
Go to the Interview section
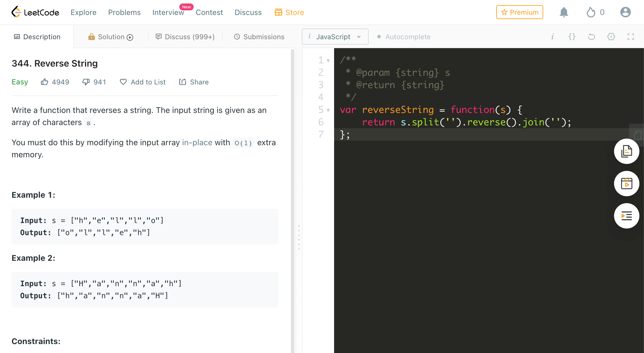(x=168, y=12)
